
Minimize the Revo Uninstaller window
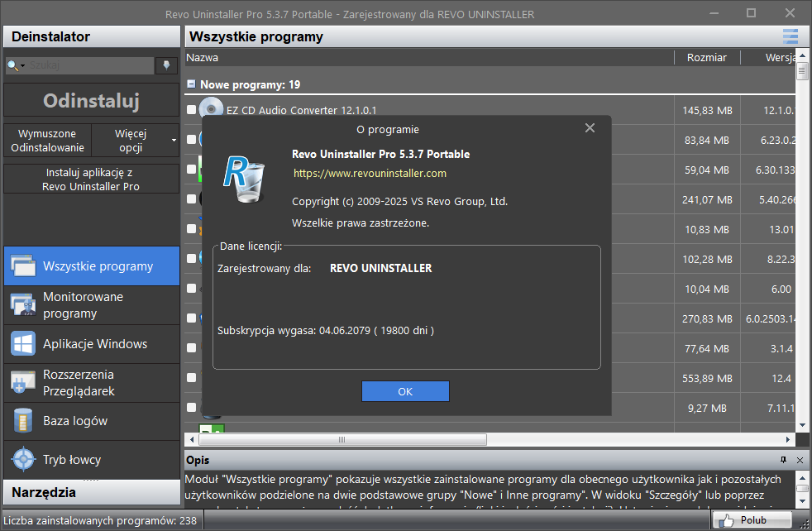(x=714, y=13)
